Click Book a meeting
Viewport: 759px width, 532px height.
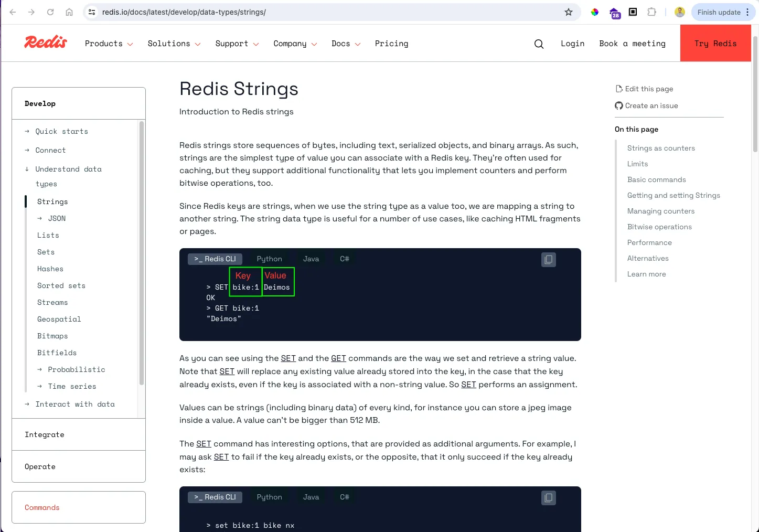pos(632,44)
